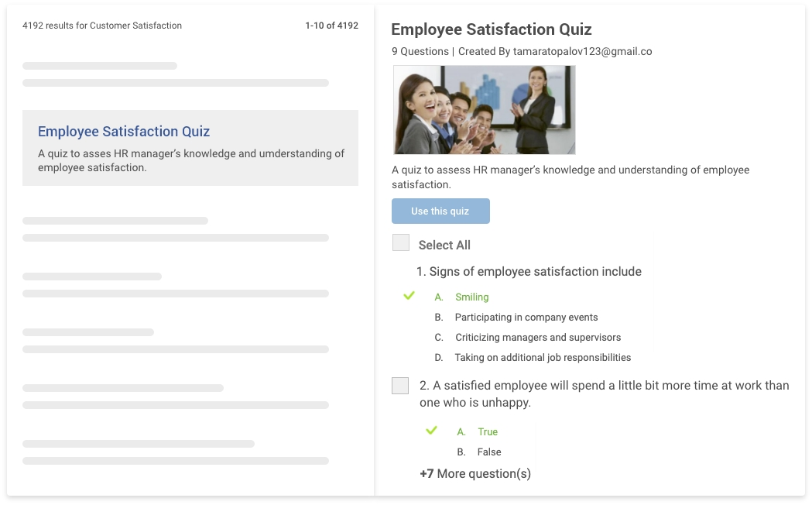Click the 1-10 of 4192 pagination text

tap(331, 26)
